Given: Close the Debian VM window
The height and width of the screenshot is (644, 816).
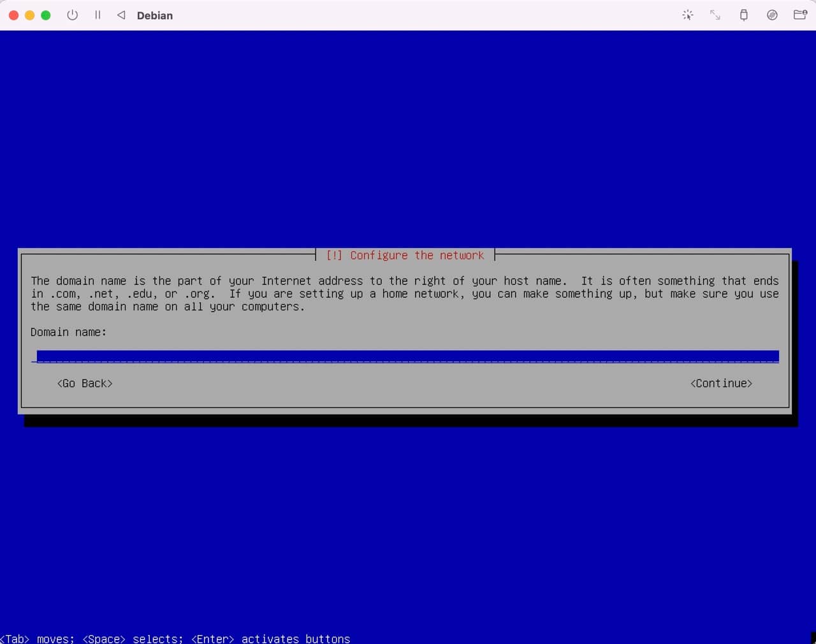Looking at the screenshot, I should [13, 15].
